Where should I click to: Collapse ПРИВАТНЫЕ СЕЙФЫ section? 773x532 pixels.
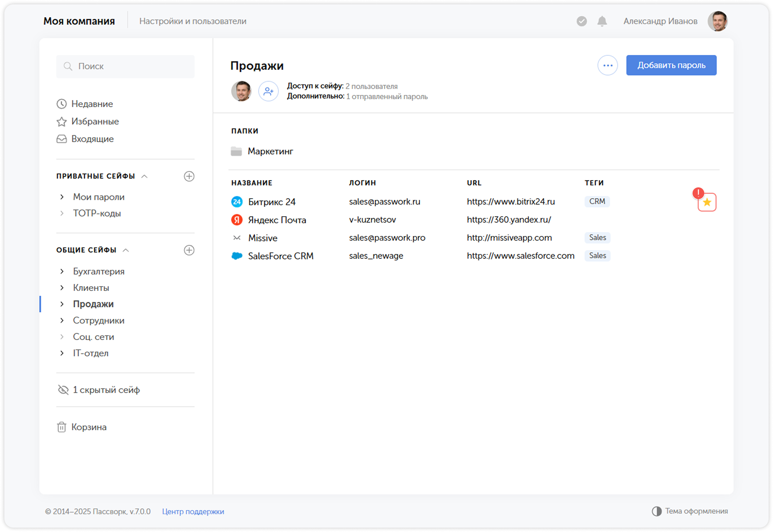coord(144,176)
